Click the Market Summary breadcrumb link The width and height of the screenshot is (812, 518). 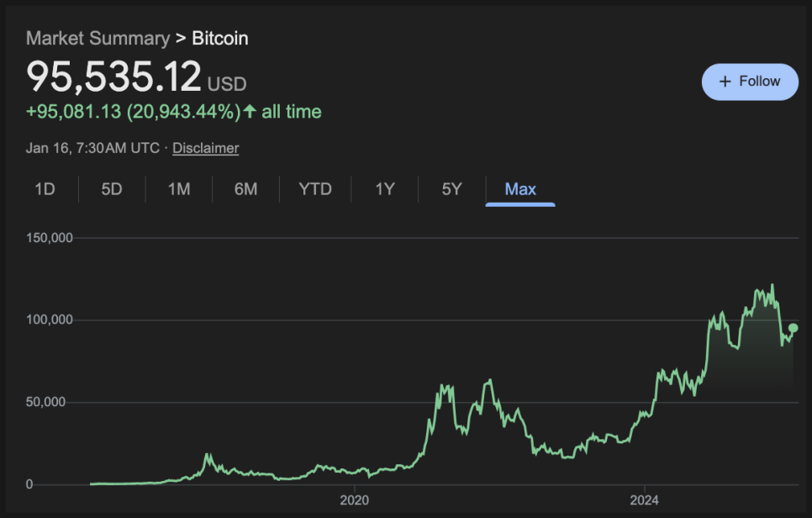98,38
